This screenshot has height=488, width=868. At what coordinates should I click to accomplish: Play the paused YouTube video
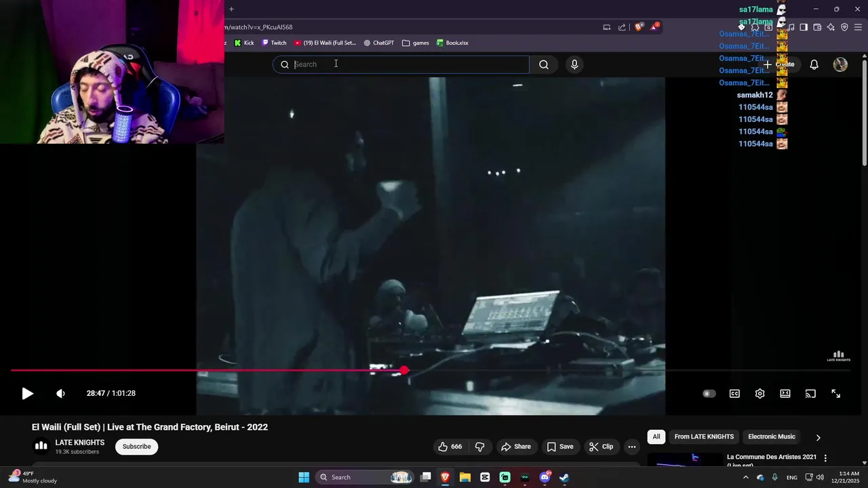click(x=27, y=394)
